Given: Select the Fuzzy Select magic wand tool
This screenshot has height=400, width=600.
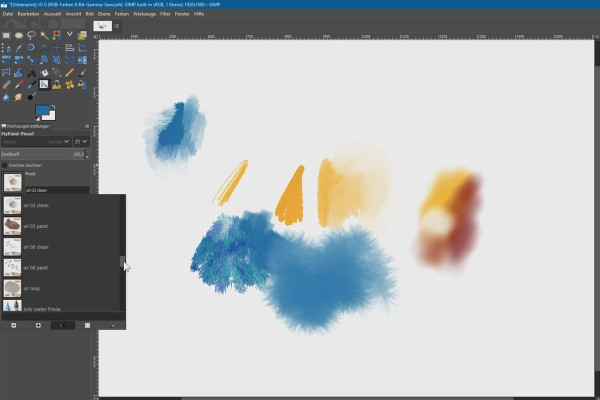Looking at the screenshot, I should click(x=44, y=35).
